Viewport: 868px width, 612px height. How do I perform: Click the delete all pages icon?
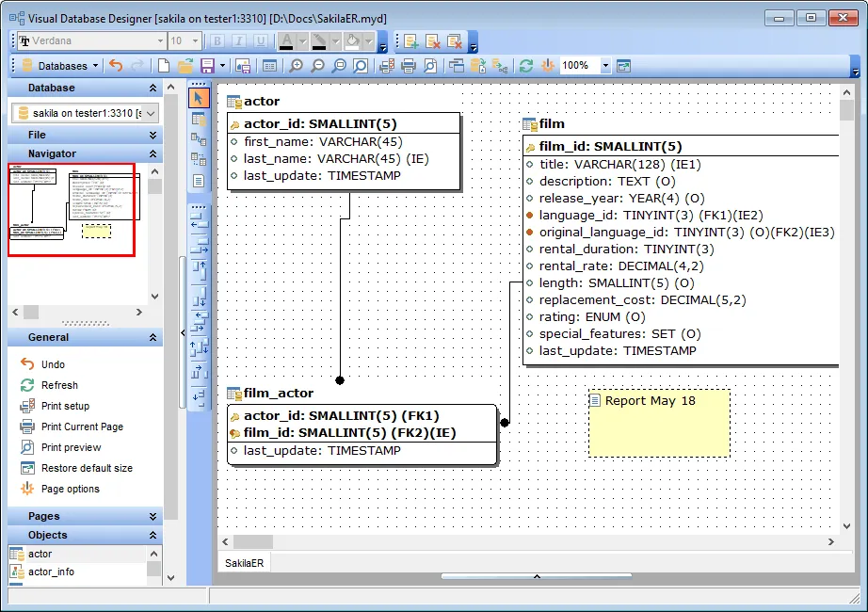pyautogui.click(x=455, y=41)
